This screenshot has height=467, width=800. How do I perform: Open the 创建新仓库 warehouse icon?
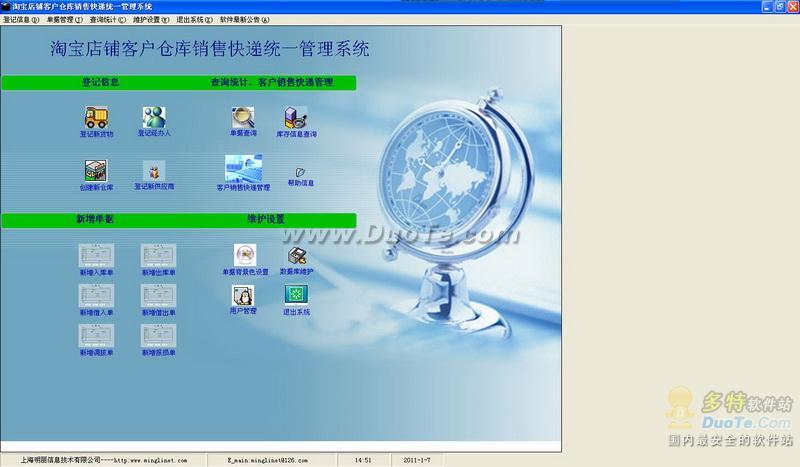point(96,171)
